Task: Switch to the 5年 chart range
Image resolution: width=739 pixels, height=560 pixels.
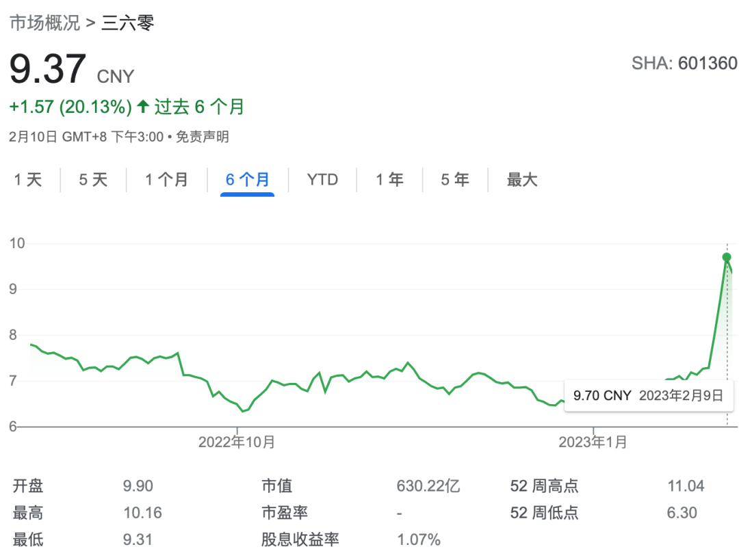Action: point(455,179)
